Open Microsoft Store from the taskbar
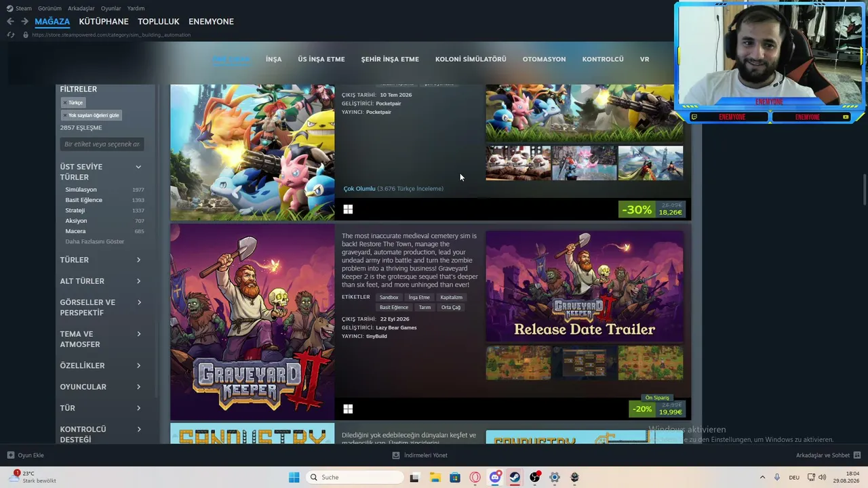Screen dimensions: 868x488 pyautogui.click(x=455, y=477)
